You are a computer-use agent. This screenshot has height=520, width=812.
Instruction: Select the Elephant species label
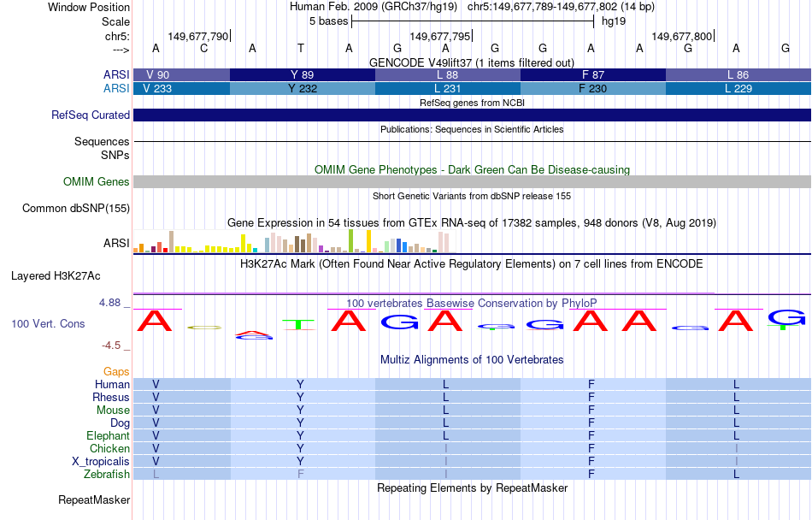(109, 435)
